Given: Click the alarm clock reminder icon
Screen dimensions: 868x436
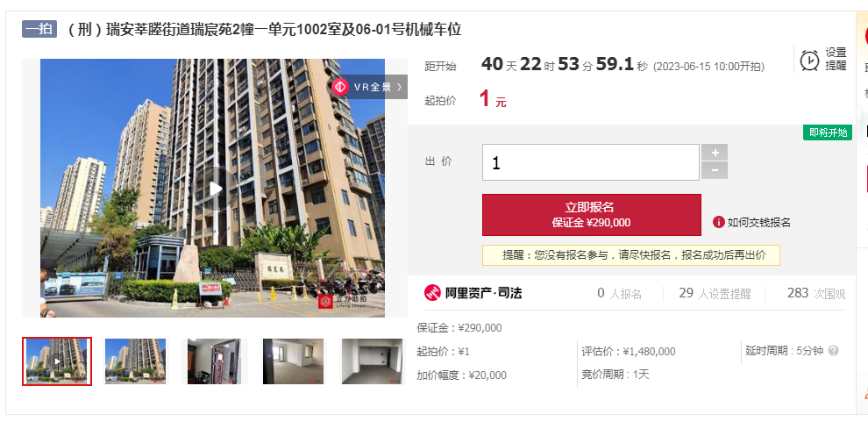Looking at the screenshot, I should coord(809,60).
